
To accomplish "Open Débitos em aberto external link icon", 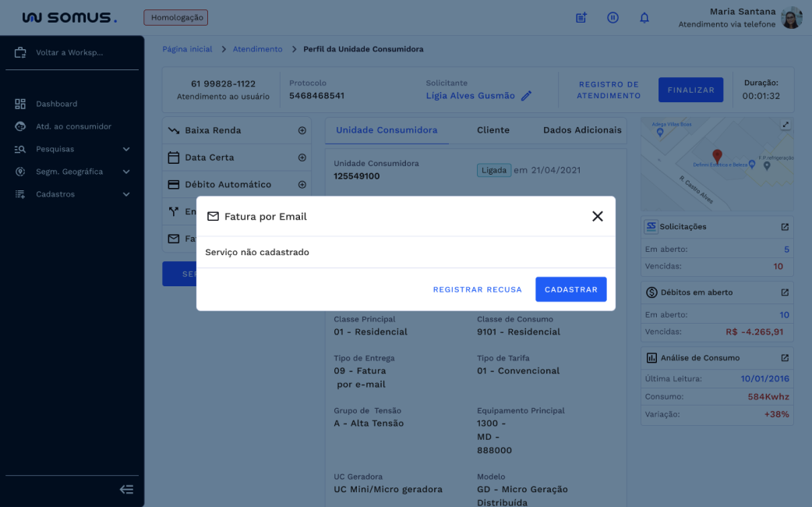I will pyautogui.click(x=786, y=292).
